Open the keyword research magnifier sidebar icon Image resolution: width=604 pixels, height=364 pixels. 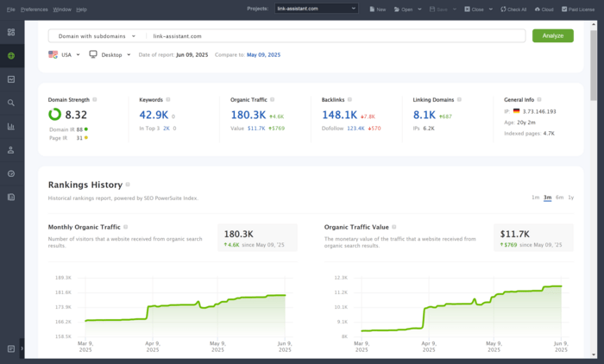(x=11, y=103)
